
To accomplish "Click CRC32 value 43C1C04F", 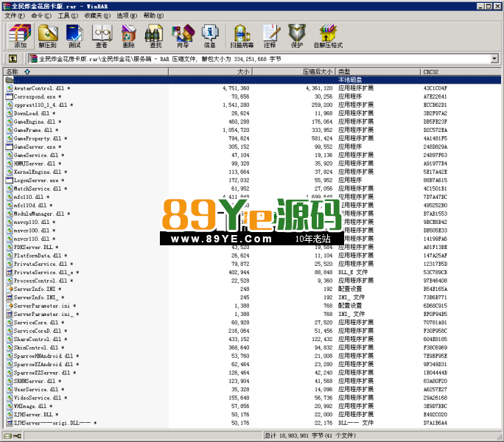I will pyautogui.click(x=435, y=88).
